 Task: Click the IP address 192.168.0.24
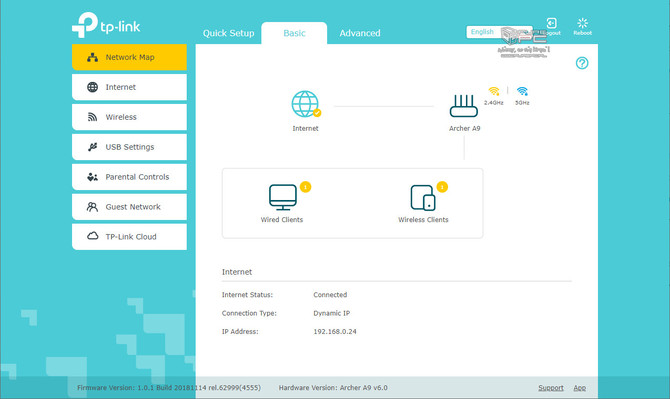pos(335,332)
